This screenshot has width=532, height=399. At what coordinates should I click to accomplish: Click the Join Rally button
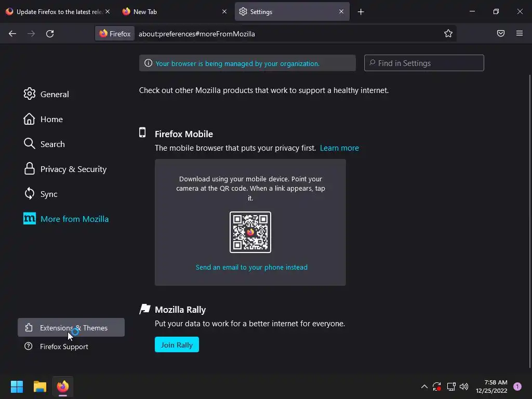click(177, 345)
